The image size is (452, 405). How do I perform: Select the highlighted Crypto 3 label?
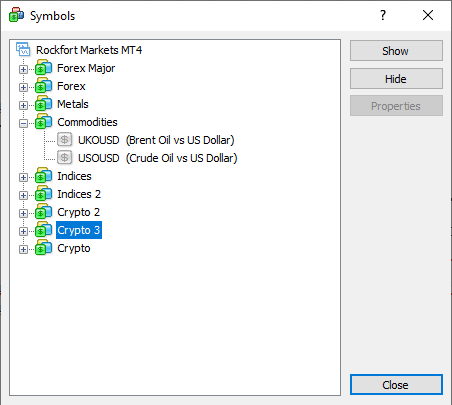tap(79, 230)
